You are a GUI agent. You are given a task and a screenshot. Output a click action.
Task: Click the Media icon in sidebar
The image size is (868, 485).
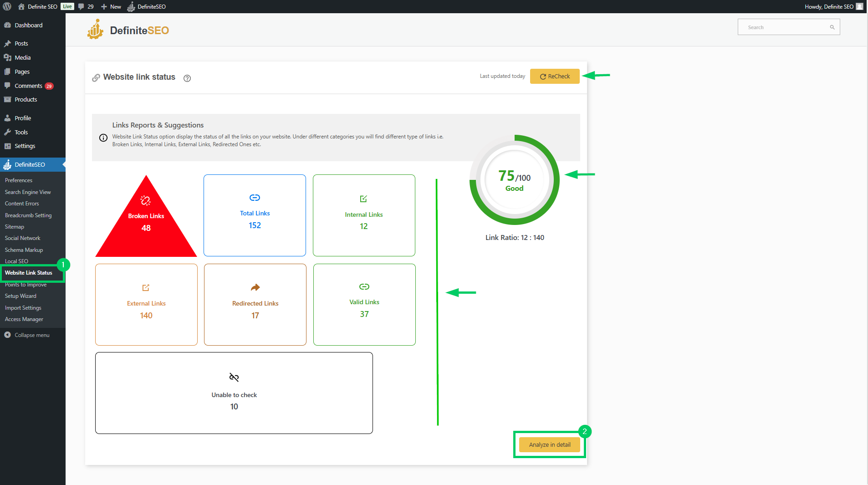7,57
